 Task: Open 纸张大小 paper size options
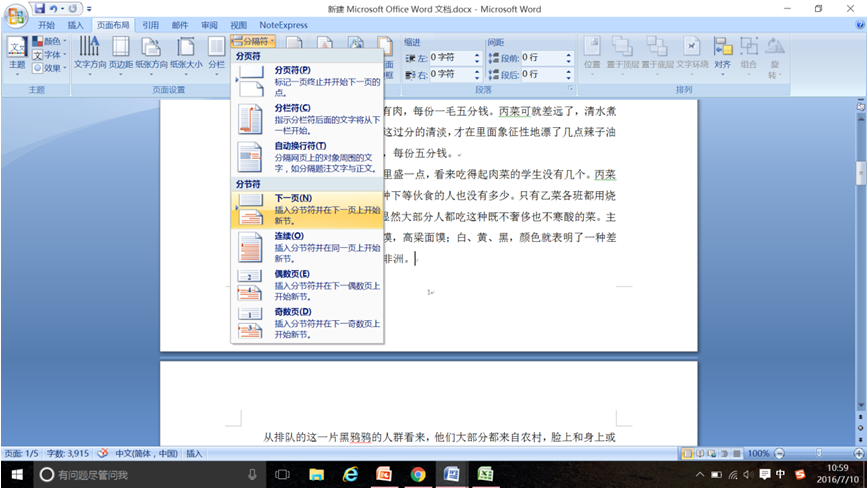[186, 57]
